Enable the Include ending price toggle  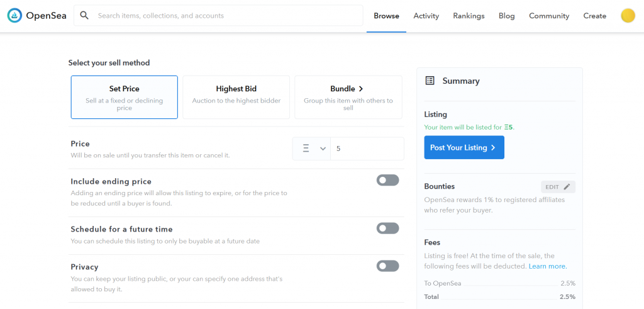387,181
